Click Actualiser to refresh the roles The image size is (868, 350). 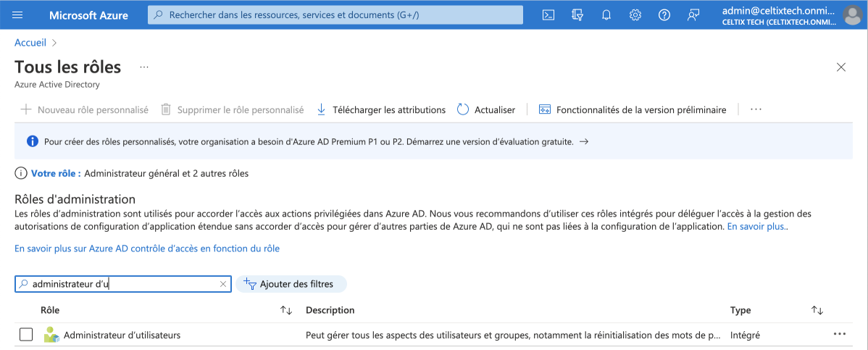tap(486, 109)
